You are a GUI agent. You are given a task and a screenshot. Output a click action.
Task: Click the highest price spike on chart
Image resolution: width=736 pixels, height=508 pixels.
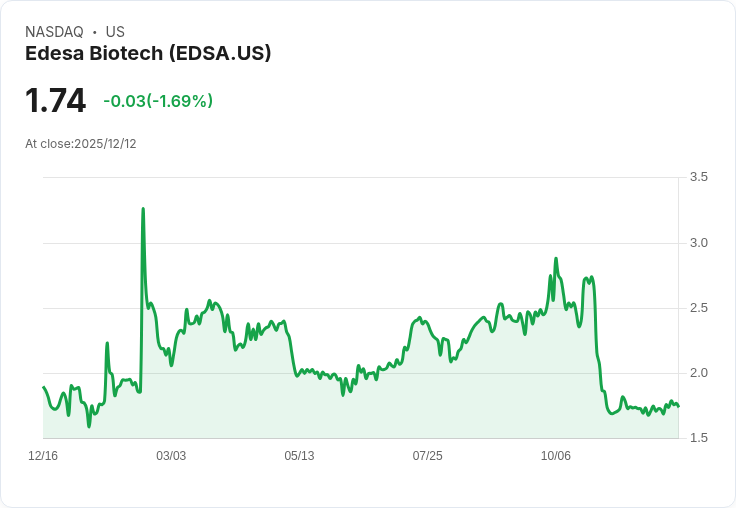point(143,209)
